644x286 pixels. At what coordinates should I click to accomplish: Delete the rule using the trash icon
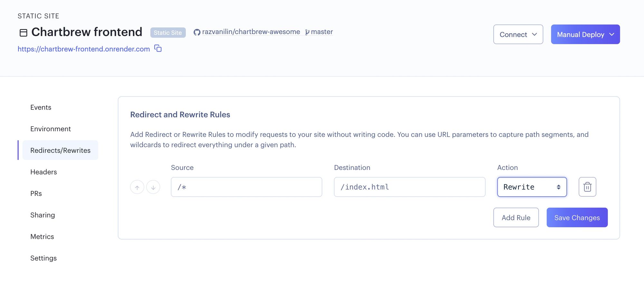pos(587,187)
